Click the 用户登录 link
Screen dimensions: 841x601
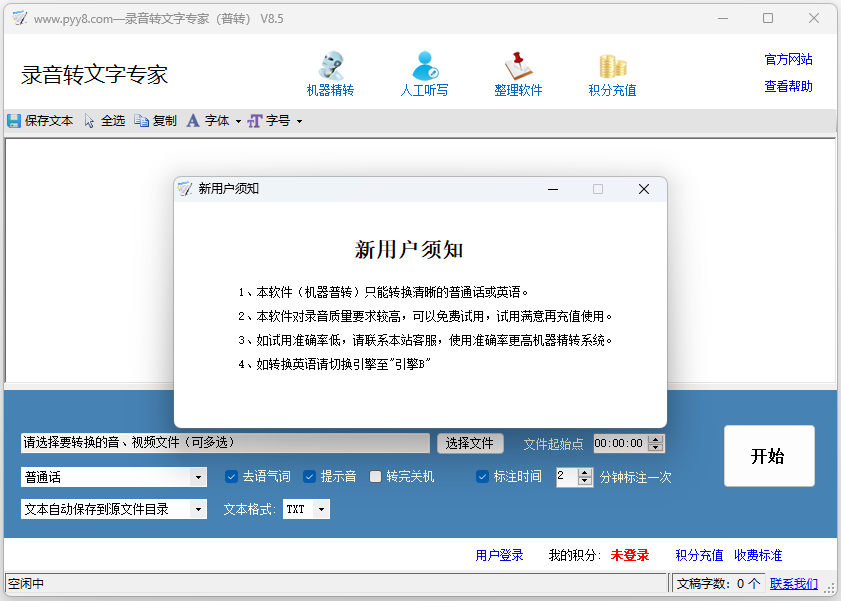click(499, 555)
